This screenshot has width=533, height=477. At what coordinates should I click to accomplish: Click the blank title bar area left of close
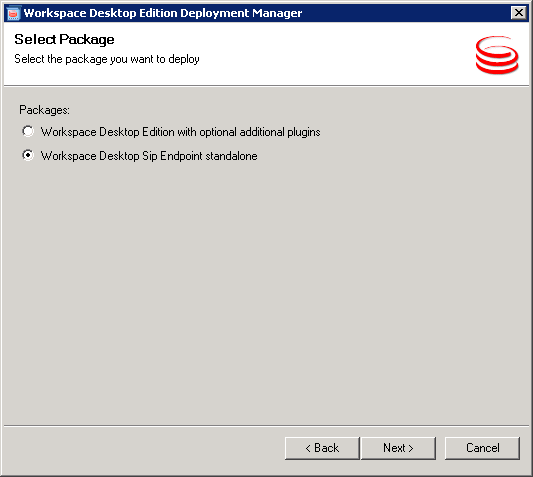406,13
